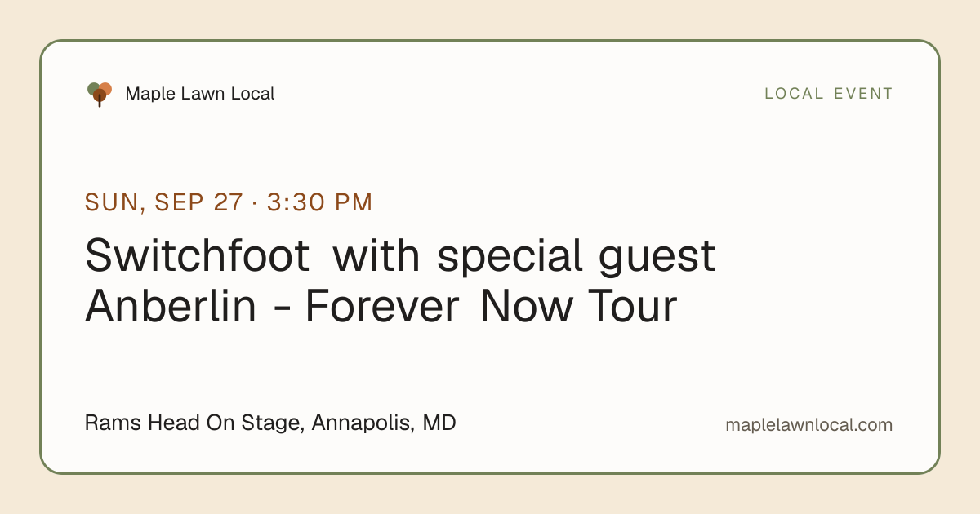Click the 3:30 PM time text
The image size is (980, 514).
tap(319, 202)
